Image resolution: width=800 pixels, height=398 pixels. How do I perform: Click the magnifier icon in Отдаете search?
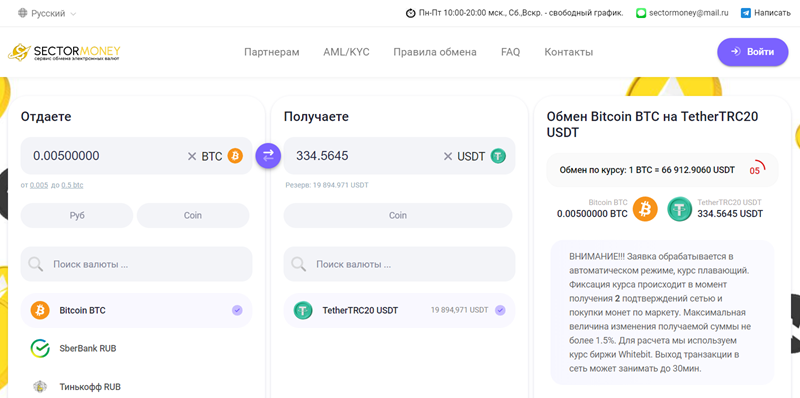pyautogui.click(x=36, y=264)
